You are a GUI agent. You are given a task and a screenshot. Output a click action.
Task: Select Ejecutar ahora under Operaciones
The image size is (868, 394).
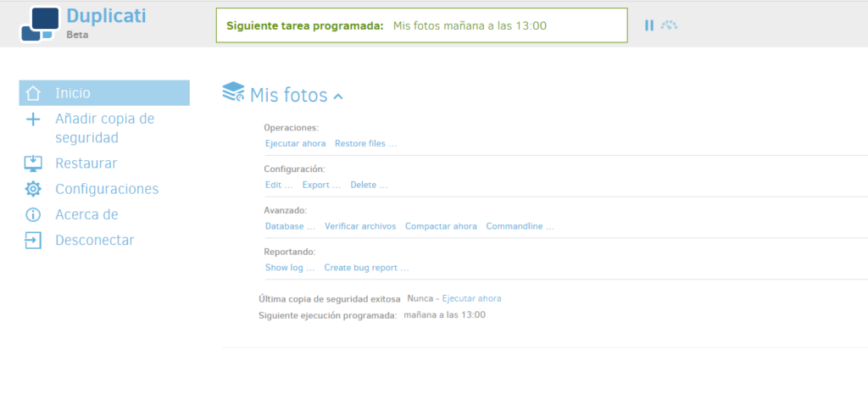coord(295,143)
